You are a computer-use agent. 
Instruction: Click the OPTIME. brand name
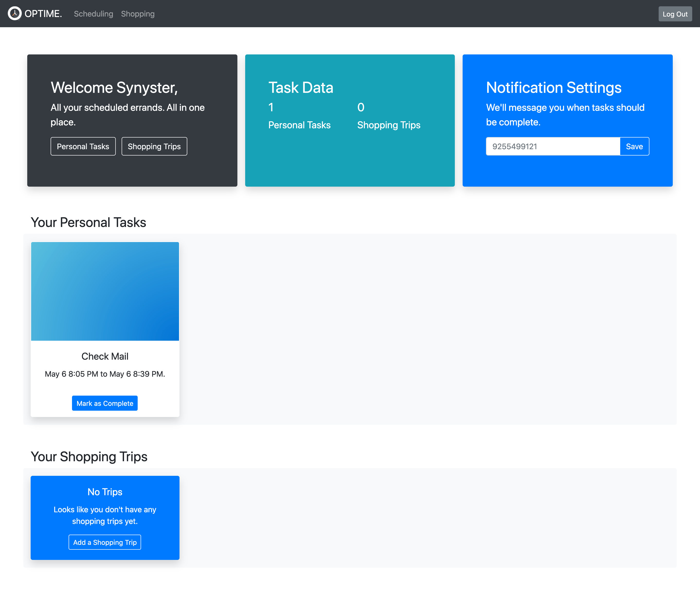coord(43,14)
